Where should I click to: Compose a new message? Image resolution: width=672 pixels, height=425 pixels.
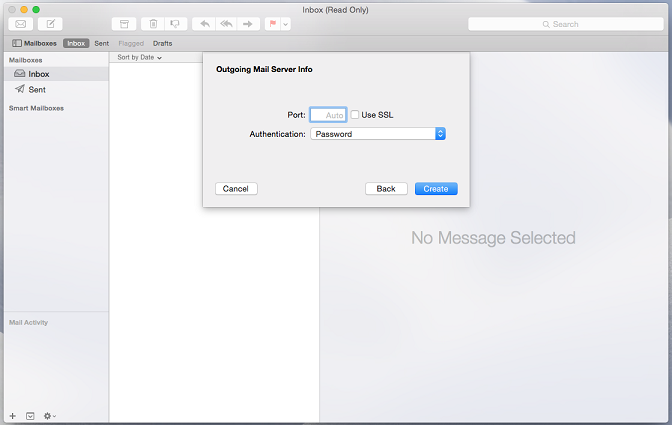click(49, 23)
